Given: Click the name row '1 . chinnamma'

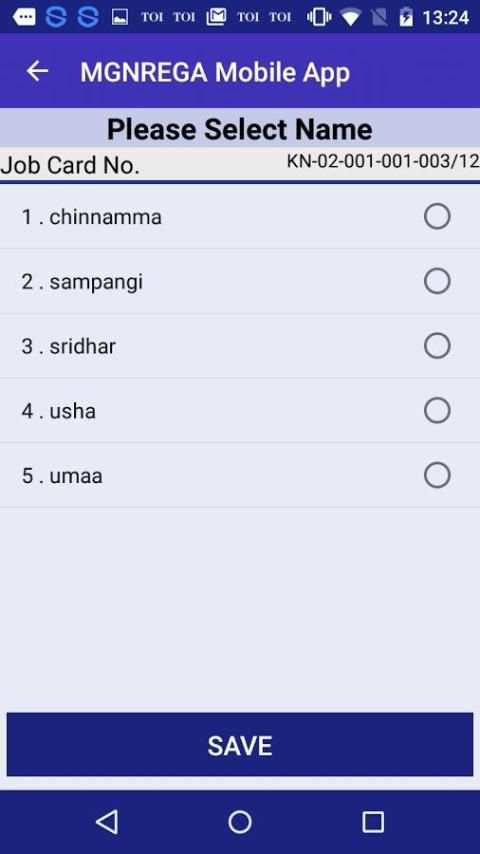Looking at the screenshot, I should tap(240, 217).
